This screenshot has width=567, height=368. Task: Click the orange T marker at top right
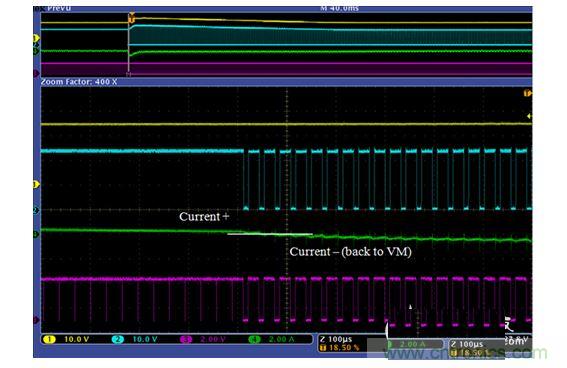(x=528, y=94)
